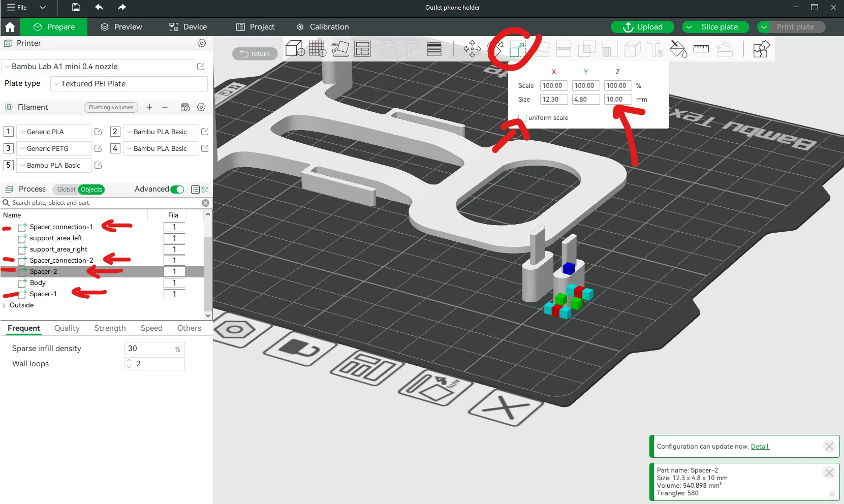This screenshot has width=844, height=504.
Task: Enable the uniform scale checkbox
Action: pyautogui.click(x=522, y=118)
